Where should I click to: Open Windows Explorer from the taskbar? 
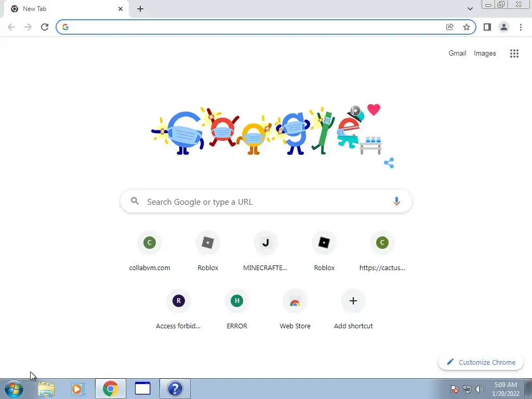click(x=46, y=389)
